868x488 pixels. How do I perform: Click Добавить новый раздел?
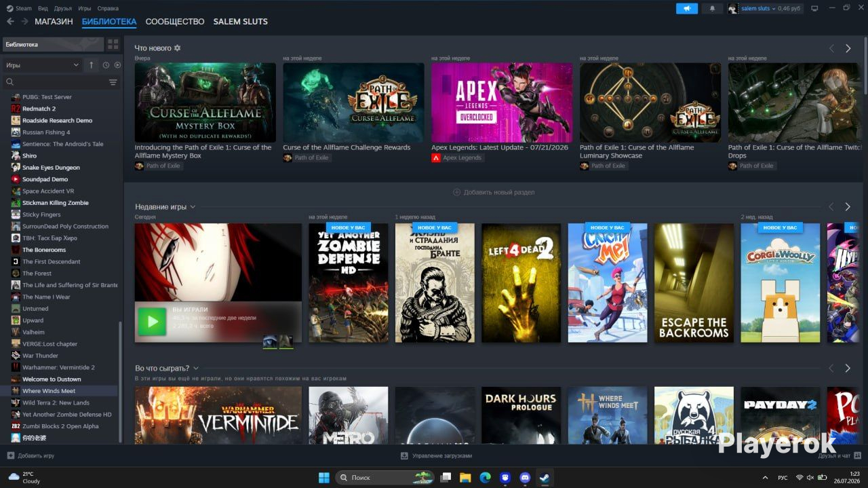click(494, 192)
